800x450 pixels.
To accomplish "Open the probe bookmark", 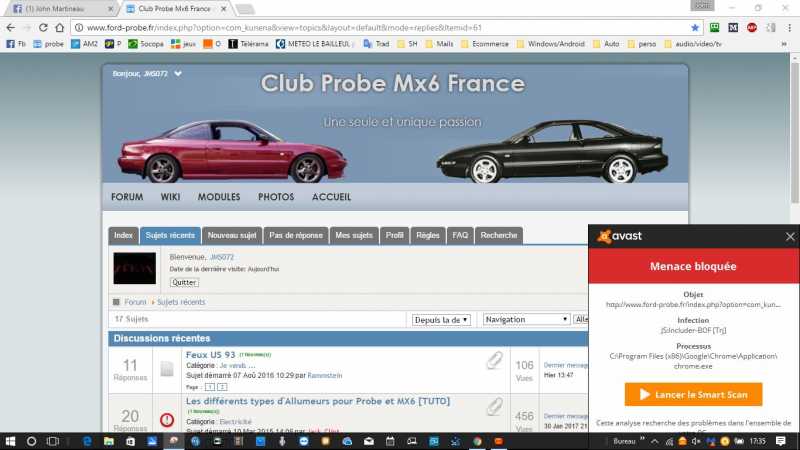I will (48, 44).
